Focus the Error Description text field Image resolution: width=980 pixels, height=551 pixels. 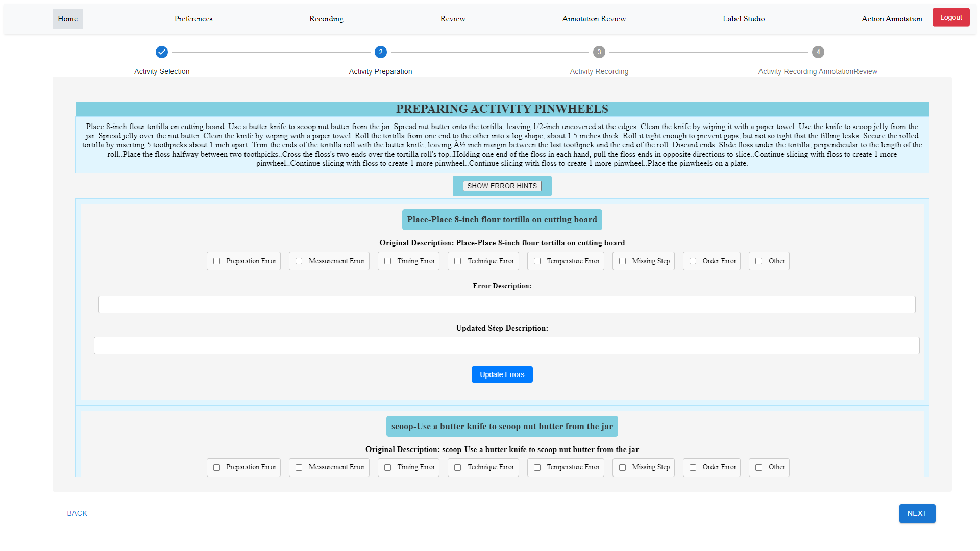tap(506, 305)
